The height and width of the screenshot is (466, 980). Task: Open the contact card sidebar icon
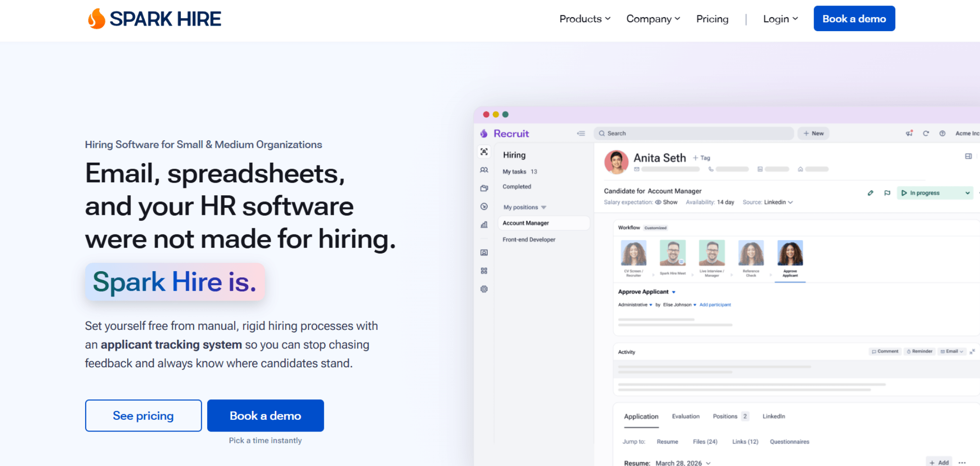(484, 253)
